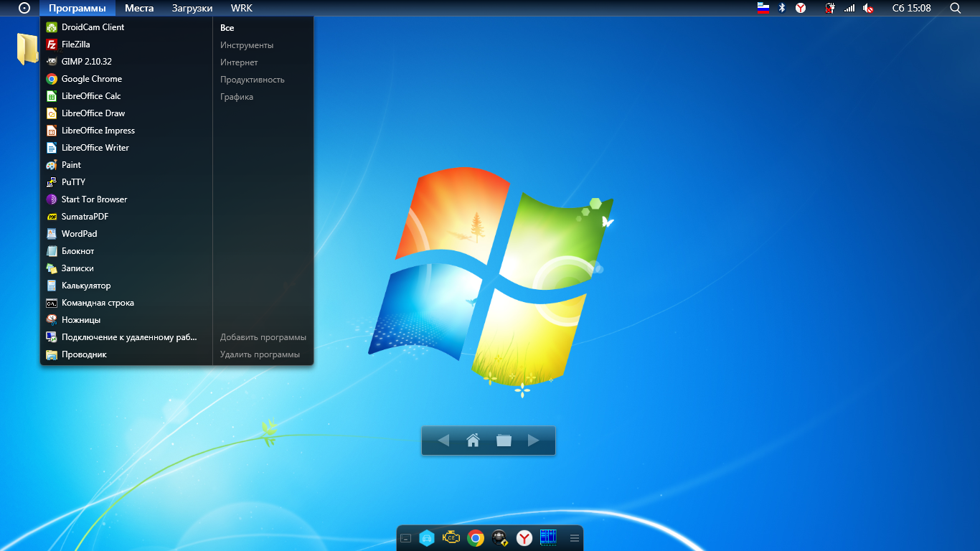The image size is (980, 551).
Task: Open the Bluetooth tray icon
Action: [x=782, y=8]
